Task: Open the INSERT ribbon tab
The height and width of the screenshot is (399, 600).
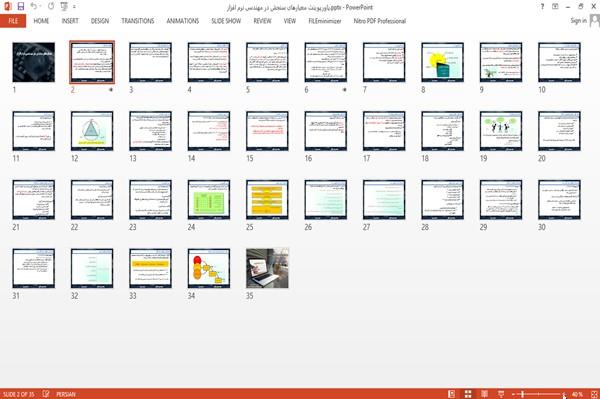Action: [x=70, y=21]
